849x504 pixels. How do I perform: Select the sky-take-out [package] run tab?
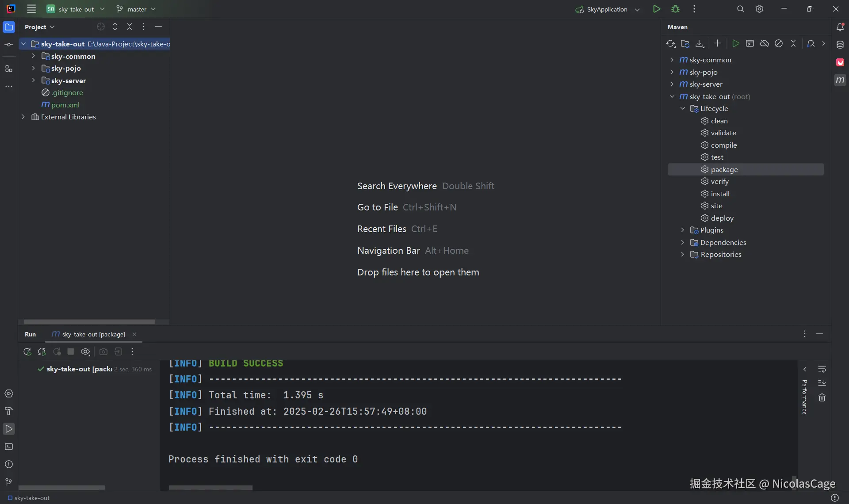(x=93, y=334)
